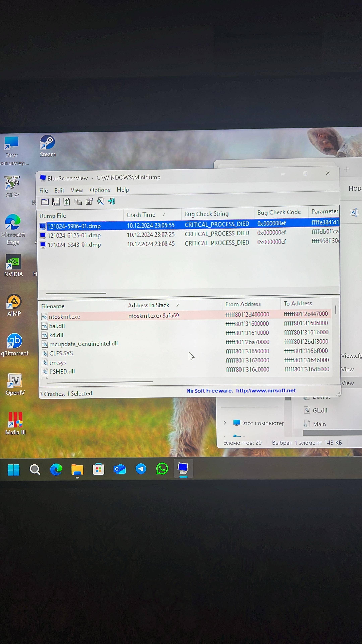The width and height of the screenshot is (362, 644).
Task: Open the Help menu
Action: (123, 190)
